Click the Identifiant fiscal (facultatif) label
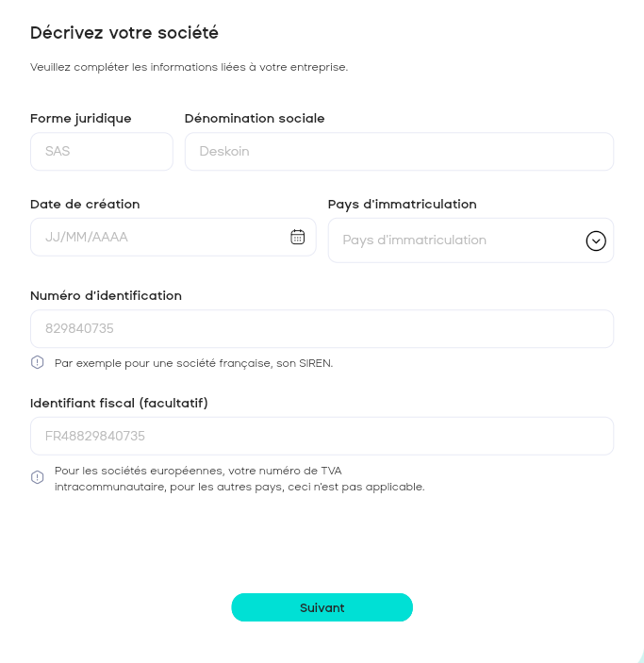 click(x=119, y=403)
